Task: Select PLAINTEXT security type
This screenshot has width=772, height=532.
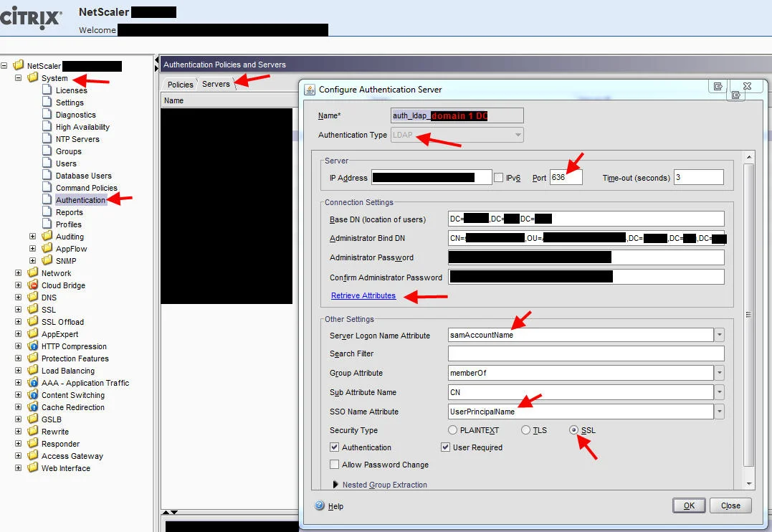Action: pos(452,430)
